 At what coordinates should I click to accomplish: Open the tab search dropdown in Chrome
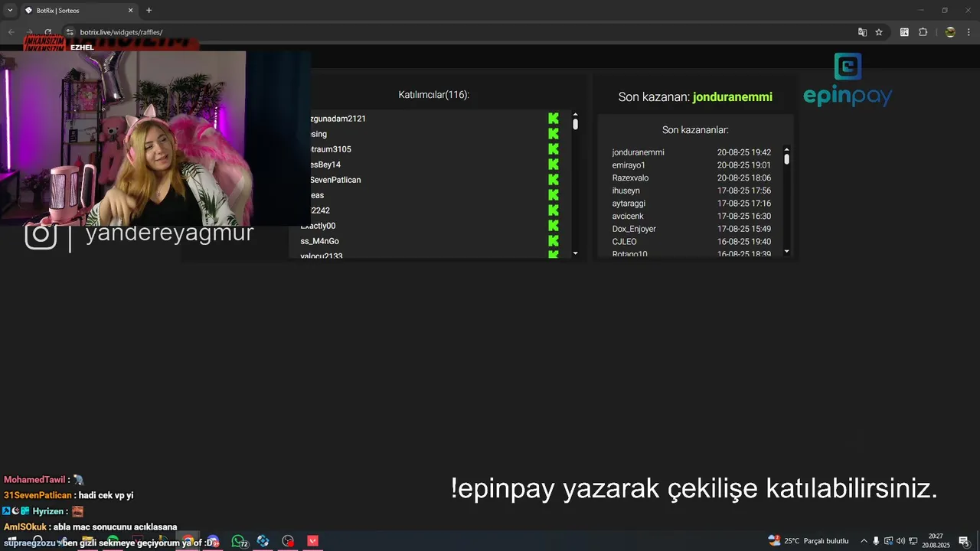[10, 10]
